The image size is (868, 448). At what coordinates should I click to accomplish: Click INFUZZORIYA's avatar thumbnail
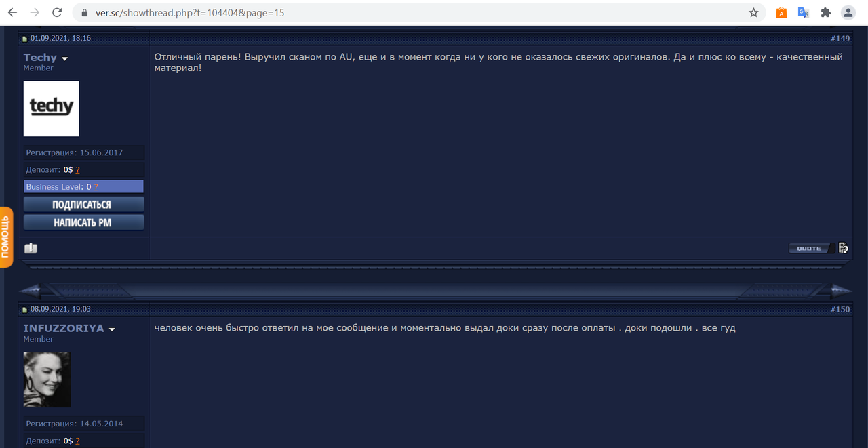click(x=47, y=379)
